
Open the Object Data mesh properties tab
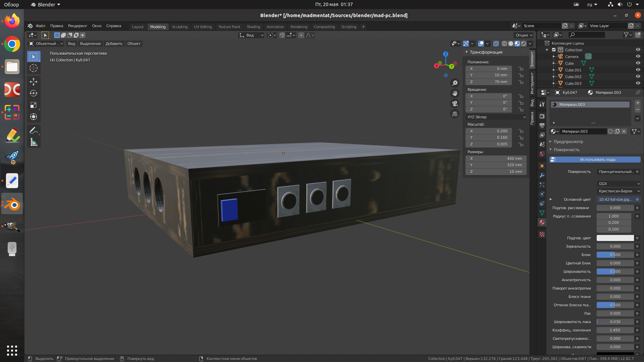click(x=542, y=213)
